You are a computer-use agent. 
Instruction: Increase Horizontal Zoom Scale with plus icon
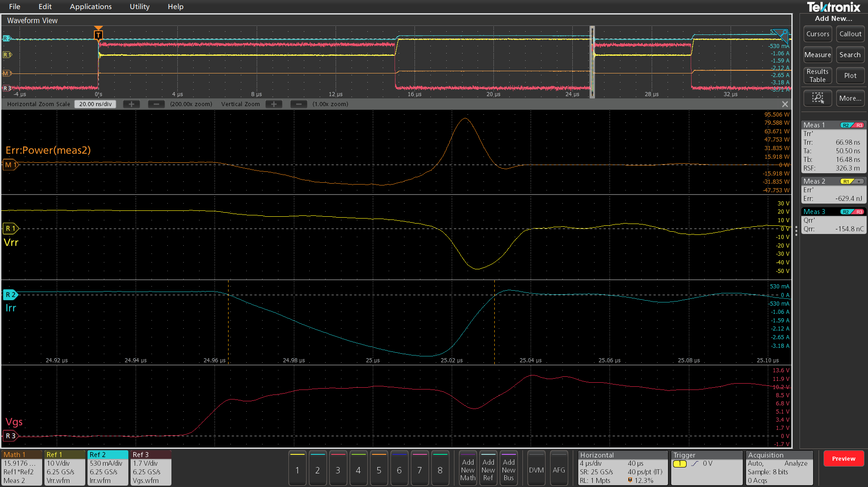pyautogui.click(x=131, y=104)
